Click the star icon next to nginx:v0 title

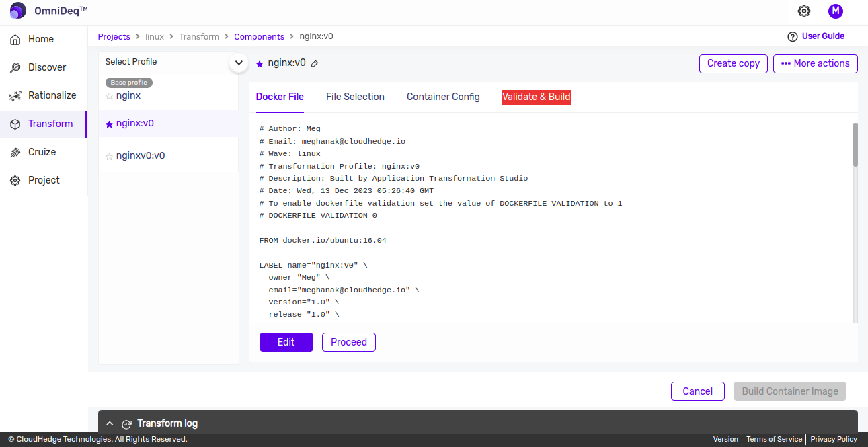click(260, 64)
